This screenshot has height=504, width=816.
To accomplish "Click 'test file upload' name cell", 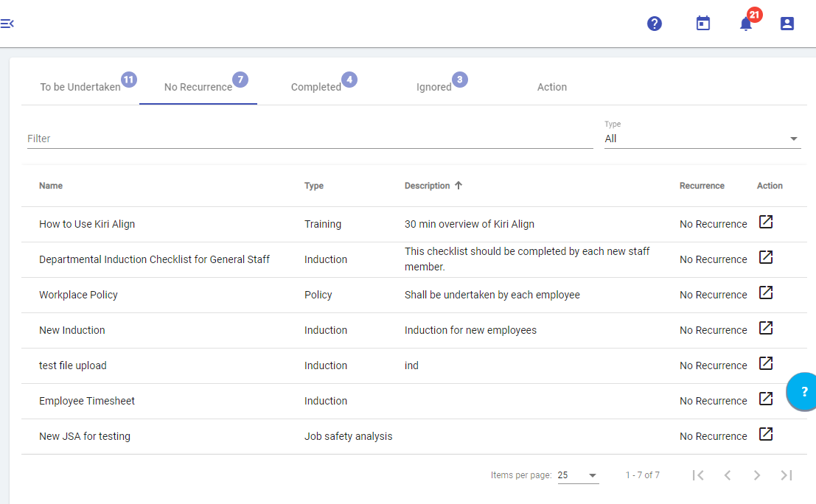I will [x=73, y=365].
